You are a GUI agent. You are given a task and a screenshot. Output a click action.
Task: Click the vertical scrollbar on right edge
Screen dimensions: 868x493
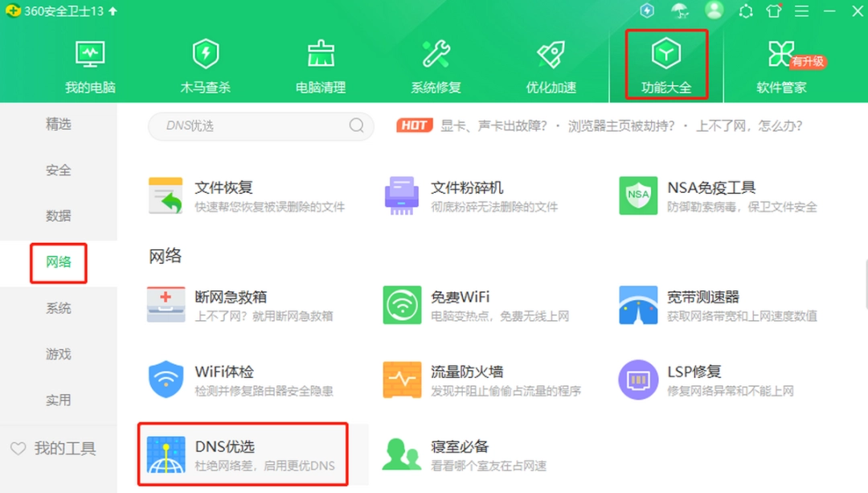[865, 284]
